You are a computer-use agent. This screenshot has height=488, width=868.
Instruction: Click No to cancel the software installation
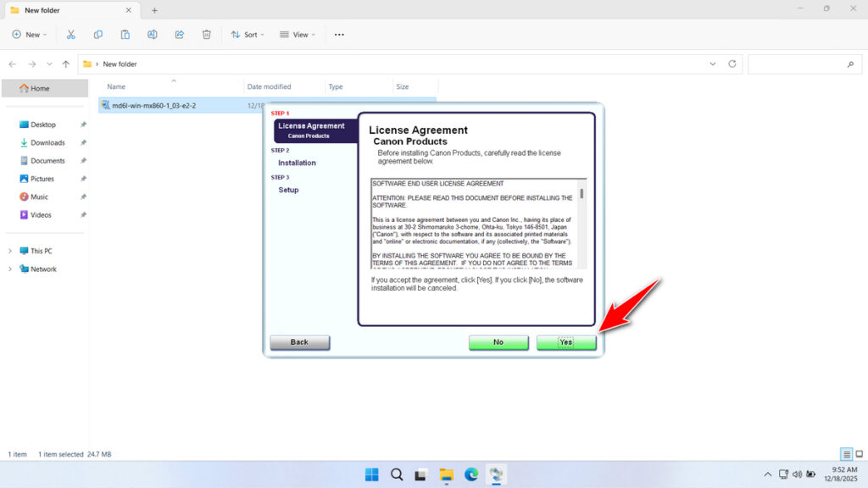[498, 342]
